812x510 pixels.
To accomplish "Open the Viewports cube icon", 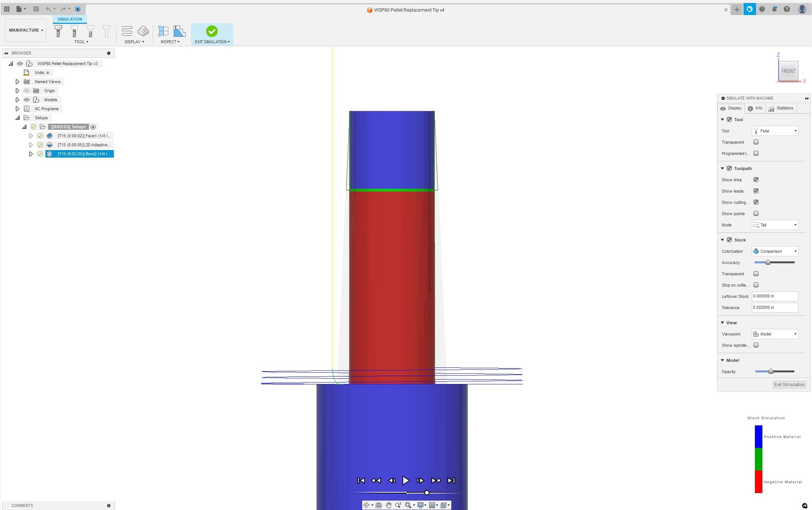I will point(443,505).
